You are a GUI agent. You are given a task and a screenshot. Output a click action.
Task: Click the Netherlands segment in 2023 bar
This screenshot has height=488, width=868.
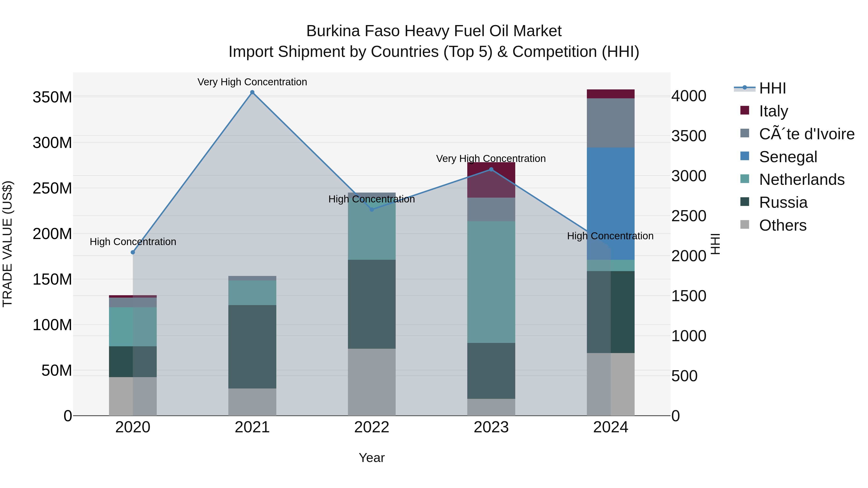click(x=491, y=282)
